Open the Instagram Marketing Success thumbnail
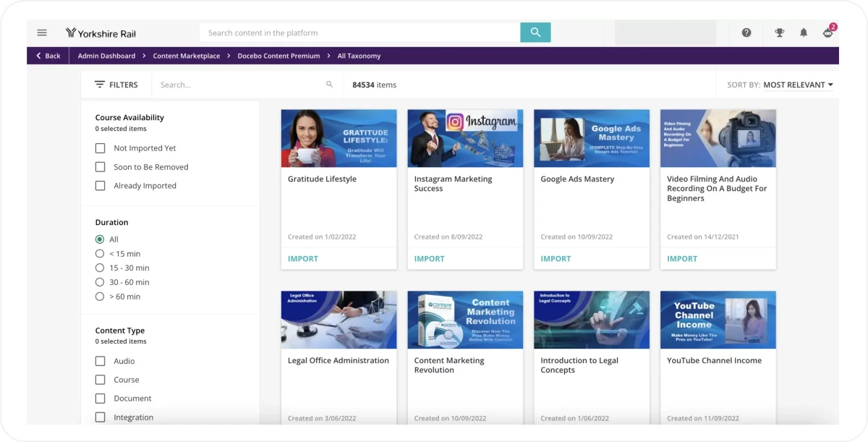This screenshot has height=442, width=868. coord(465,138)
